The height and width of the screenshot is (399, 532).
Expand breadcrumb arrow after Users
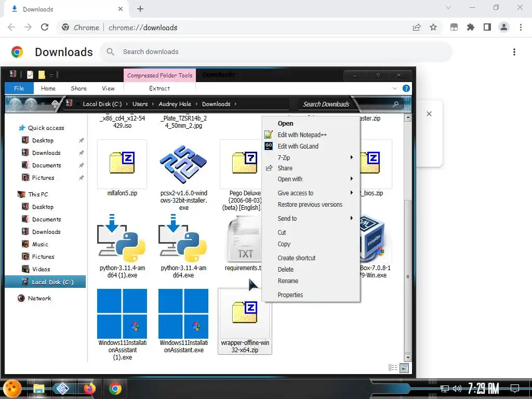click(153, 104)
